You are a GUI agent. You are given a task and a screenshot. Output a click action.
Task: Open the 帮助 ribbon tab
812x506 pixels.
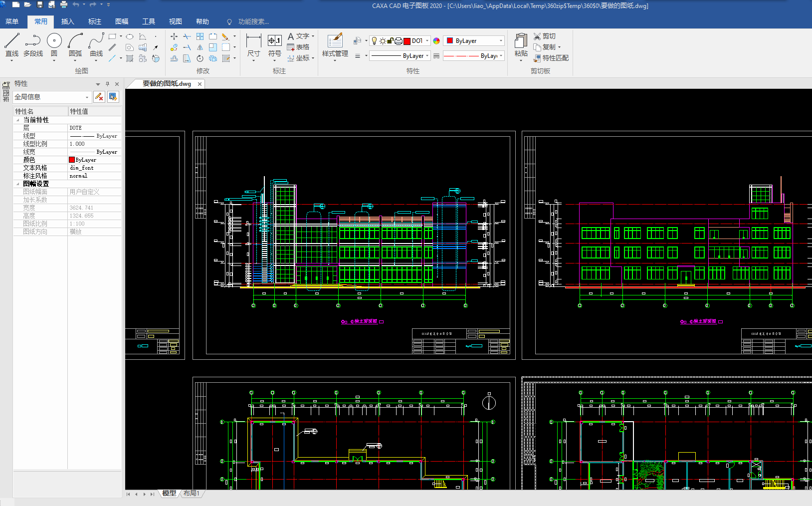[x=203, y=21]
